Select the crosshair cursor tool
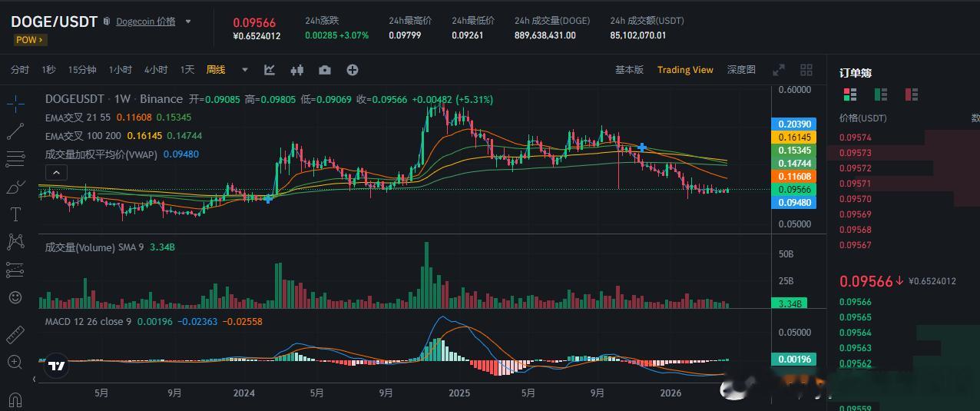 15,103
